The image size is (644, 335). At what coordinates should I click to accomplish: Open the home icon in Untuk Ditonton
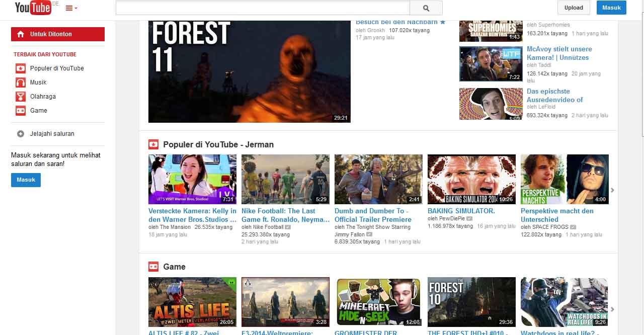21,34
